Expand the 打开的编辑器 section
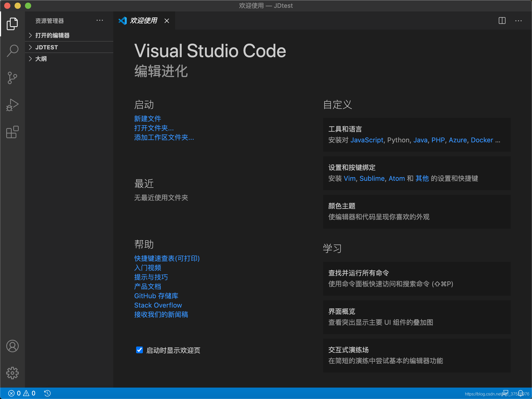Viewport: 532px width, 399px height. tap(52, 35)
